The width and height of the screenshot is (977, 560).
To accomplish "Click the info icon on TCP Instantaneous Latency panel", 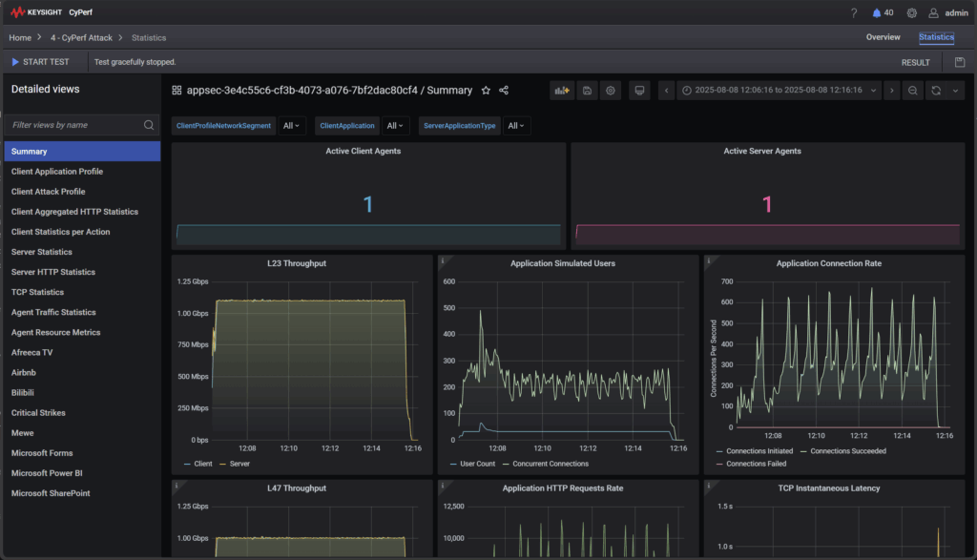I will tap(709, 486).
